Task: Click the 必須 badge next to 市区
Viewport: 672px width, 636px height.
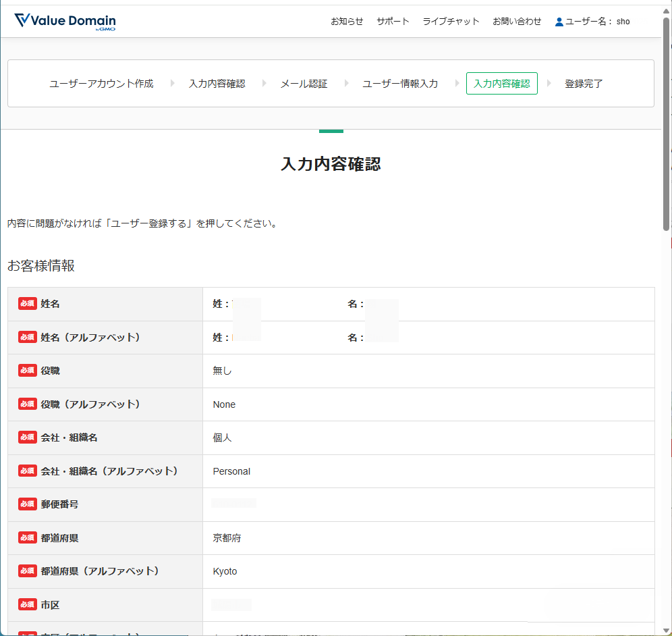Action: coord(28,605)
